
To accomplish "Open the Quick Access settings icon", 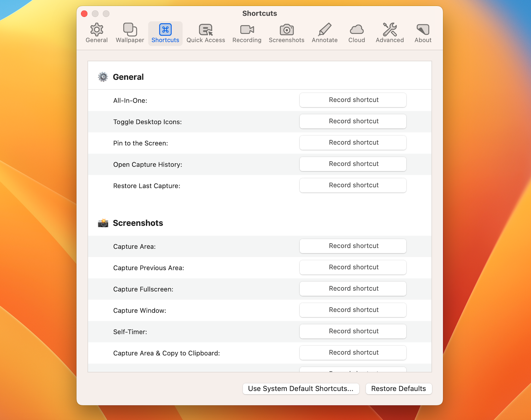I will (205, 33).
